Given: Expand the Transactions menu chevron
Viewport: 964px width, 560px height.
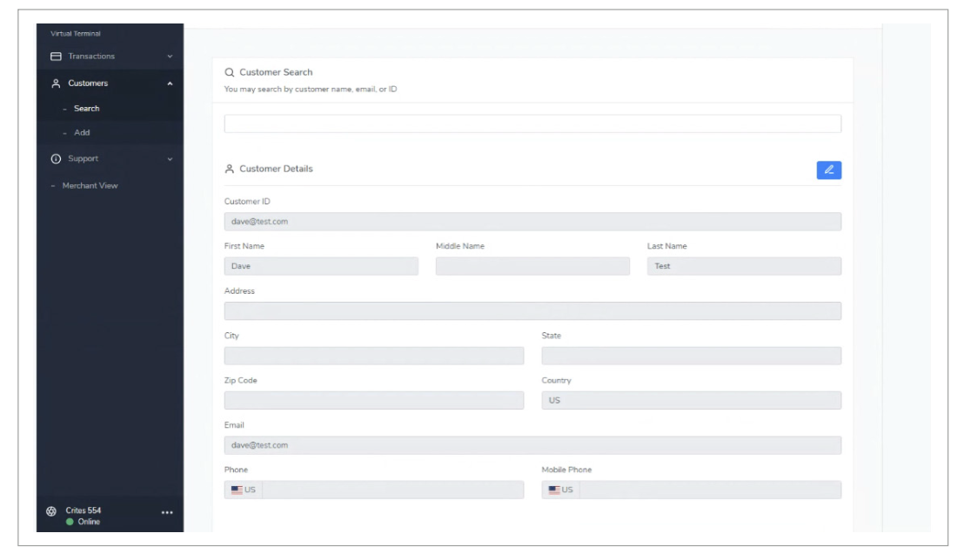Looking at the screenshot, I should click(x=170, y=57).
